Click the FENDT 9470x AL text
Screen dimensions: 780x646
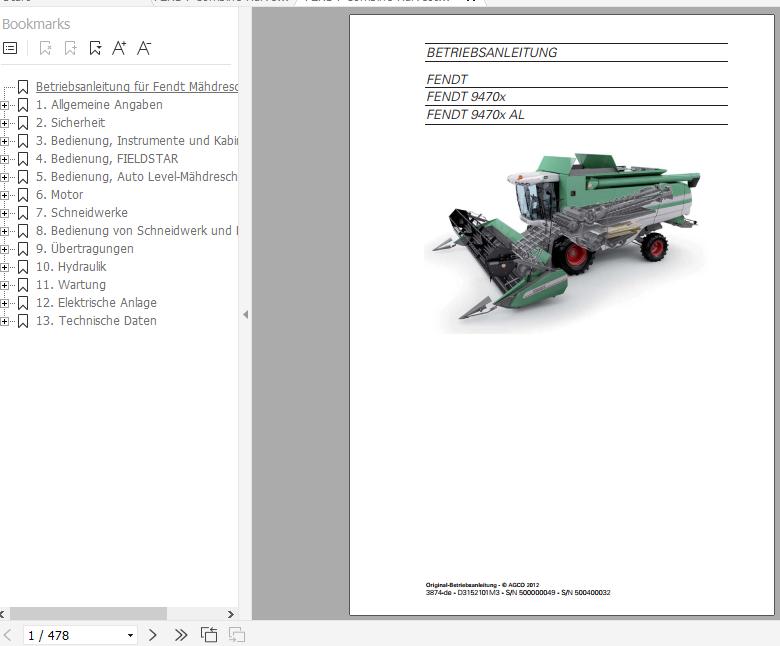(475, 115)
